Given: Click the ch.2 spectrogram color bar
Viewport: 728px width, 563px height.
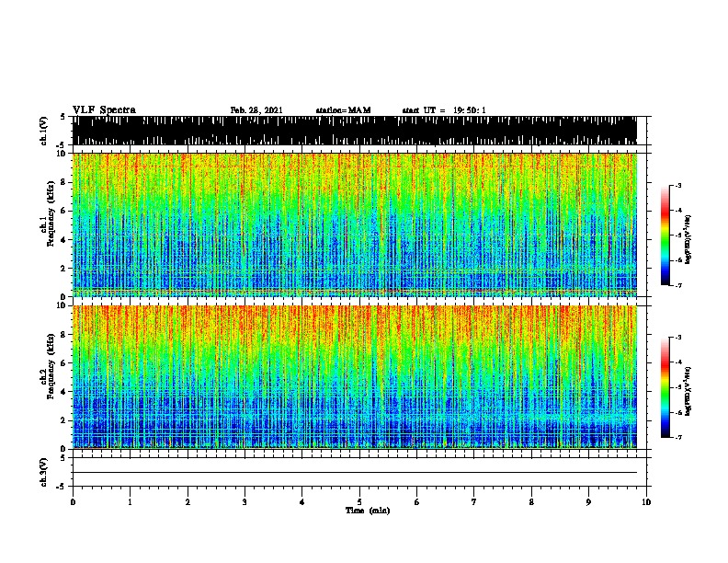Looking at the screenshot, I should pos(665,387).
